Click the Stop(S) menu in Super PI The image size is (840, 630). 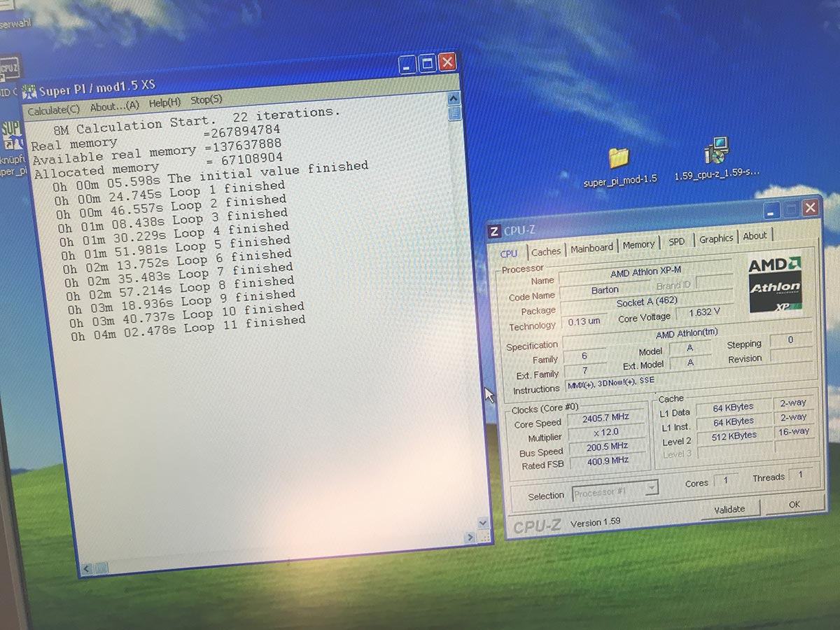click(x=206, y=100)
